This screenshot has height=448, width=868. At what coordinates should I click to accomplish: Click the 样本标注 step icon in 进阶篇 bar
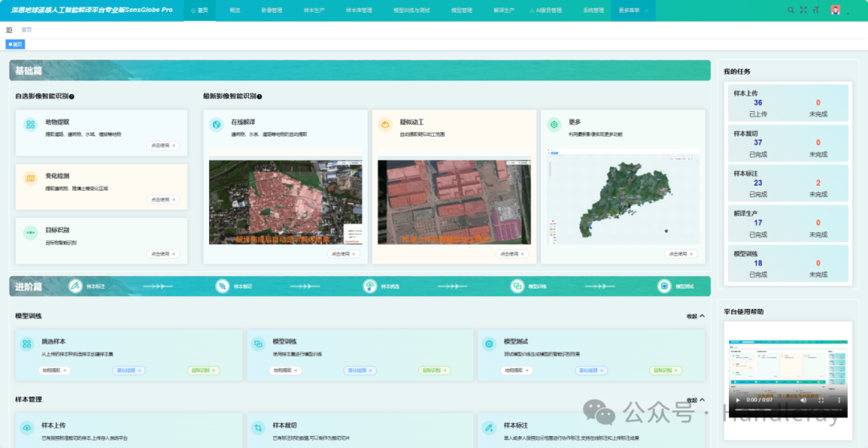pos(76,286)
